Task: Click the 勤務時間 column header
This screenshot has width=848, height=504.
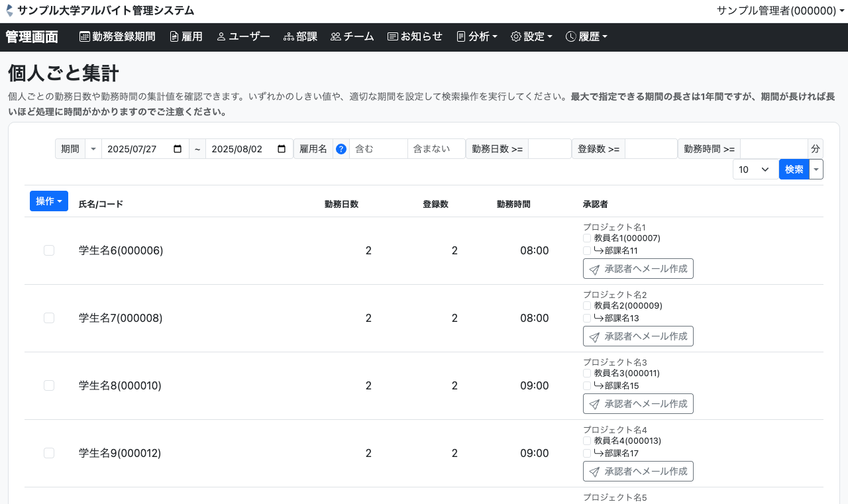Action: [x=513, y=204]
